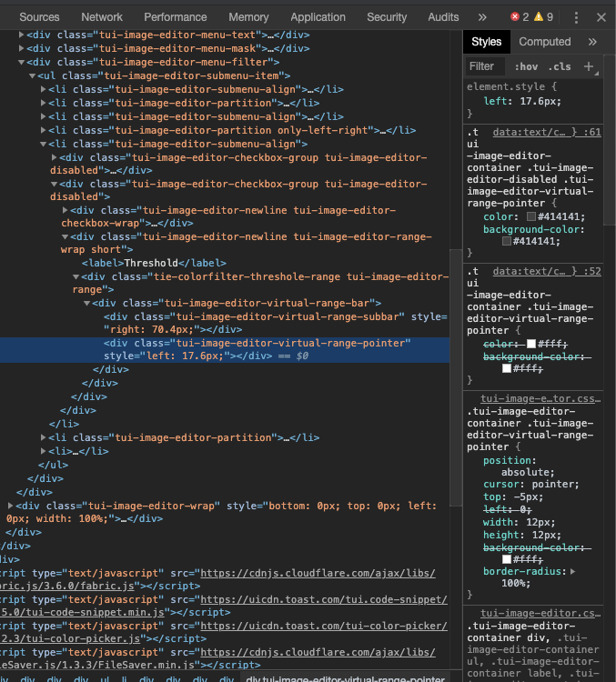Image resolution: width=616 pixels, height=682 pixels.
Task: Click the yellow warning count icon
Action: 539,16
